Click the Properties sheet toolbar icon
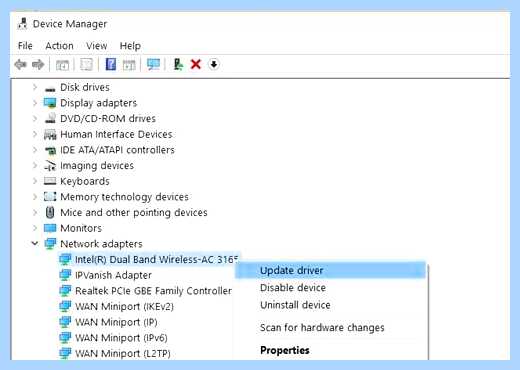Screen dimensions: 520x370 click(x=87, y=64)
